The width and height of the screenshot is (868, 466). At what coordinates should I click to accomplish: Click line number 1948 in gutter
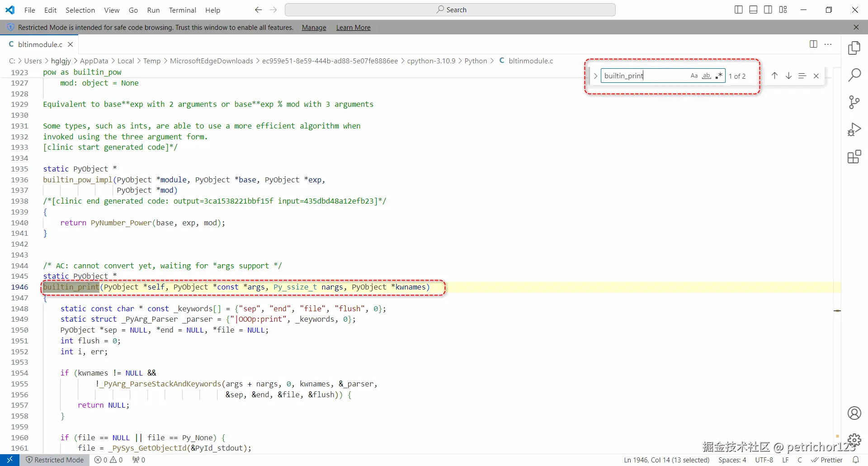point(19,309)
